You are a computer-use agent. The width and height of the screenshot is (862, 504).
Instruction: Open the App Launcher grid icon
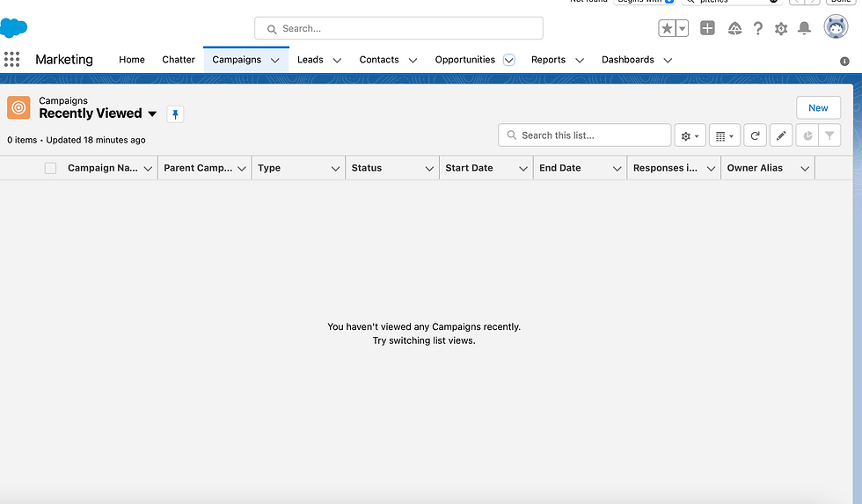click(11, 59)
